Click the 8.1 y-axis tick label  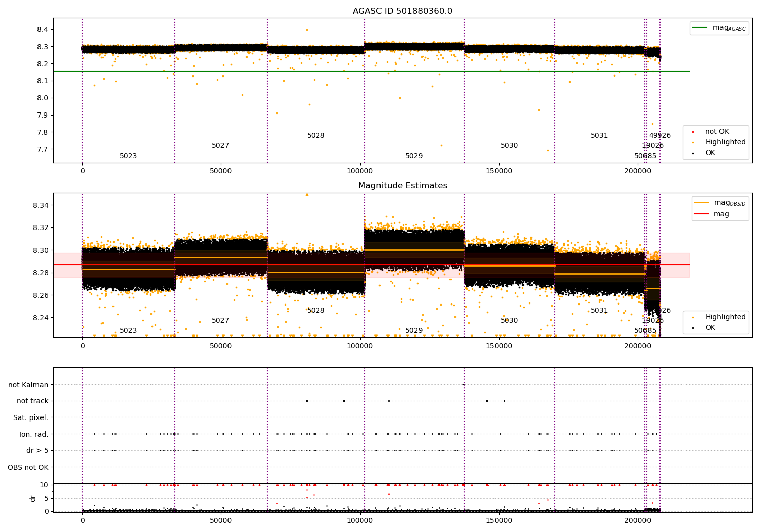(43, 81)
